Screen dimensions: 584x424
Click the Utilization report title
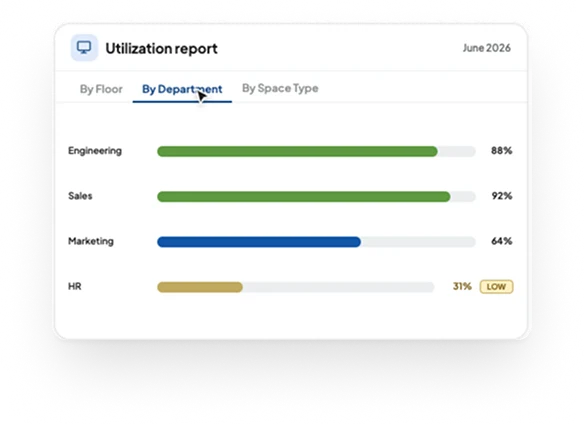pos(161,48)
